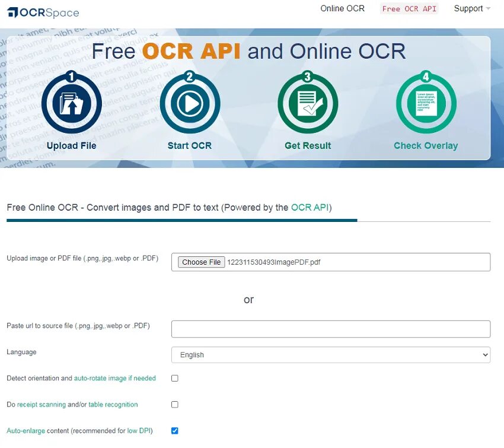The height and width of the screenshot is (448, 504).
Task: Open the Free OCR API nav link
Action: pyautogui.click(x=409, y=9)
